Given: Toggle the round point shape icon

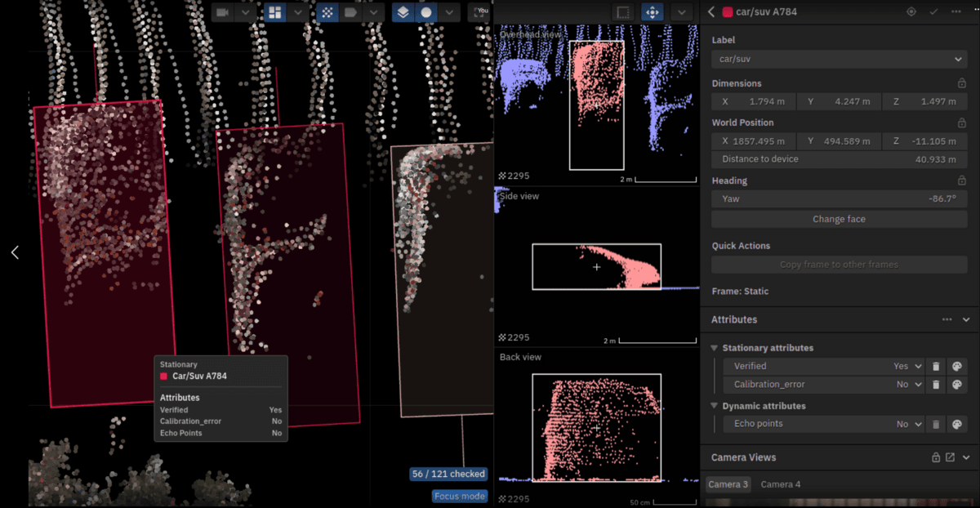Looking at the screenshot, I should pos(425,12).
